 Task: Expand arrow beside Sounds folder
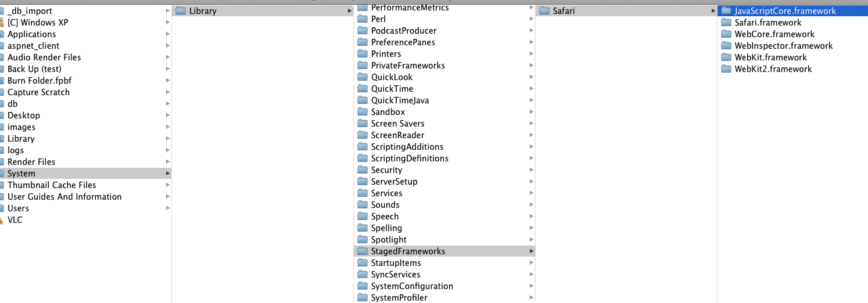click(x=532, y=205)
